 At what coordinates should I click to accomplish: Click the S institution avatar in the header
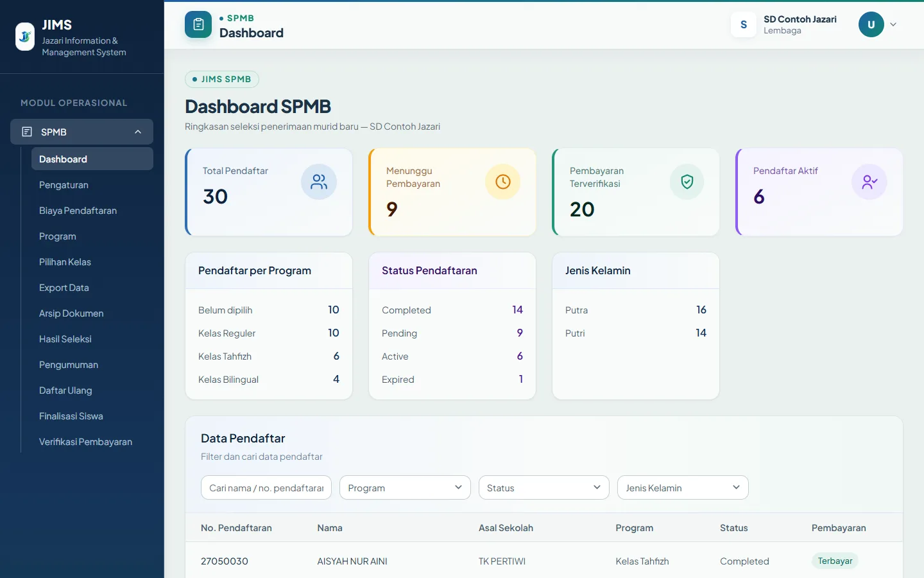[744, 24]
